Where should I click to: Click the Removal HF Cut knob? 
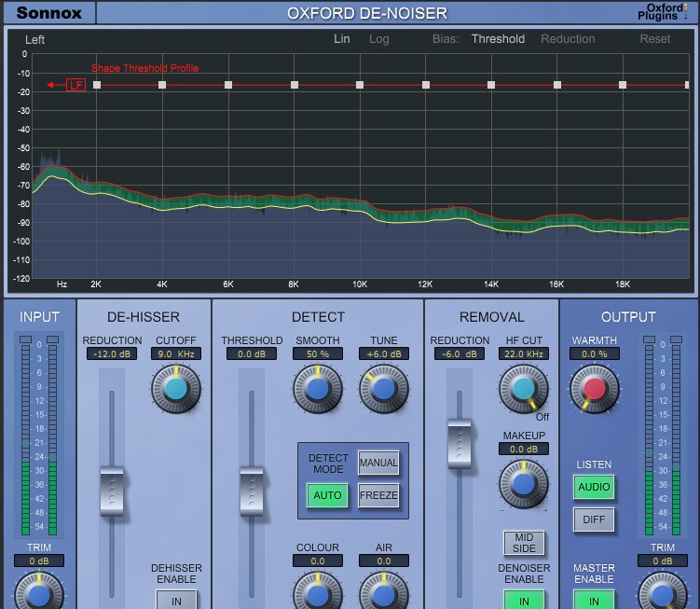pyautogui.click(x=524, y=389)
